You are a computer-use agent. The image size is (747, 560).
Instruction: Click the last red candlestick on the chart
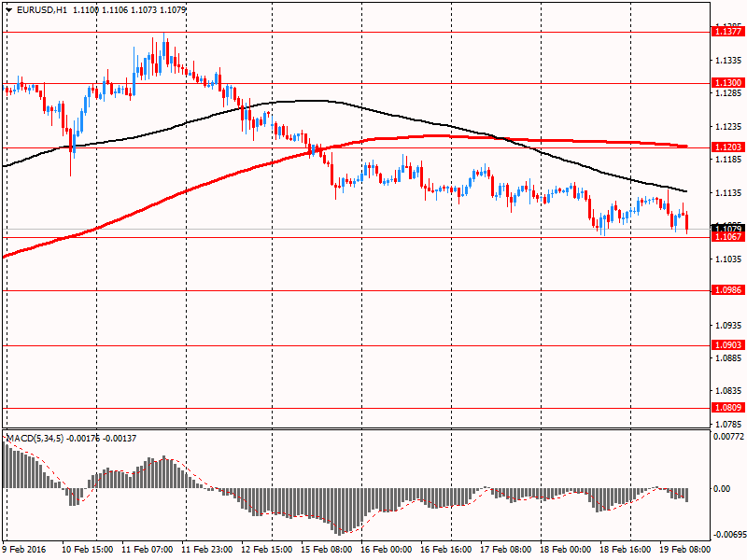click(687, 222)
